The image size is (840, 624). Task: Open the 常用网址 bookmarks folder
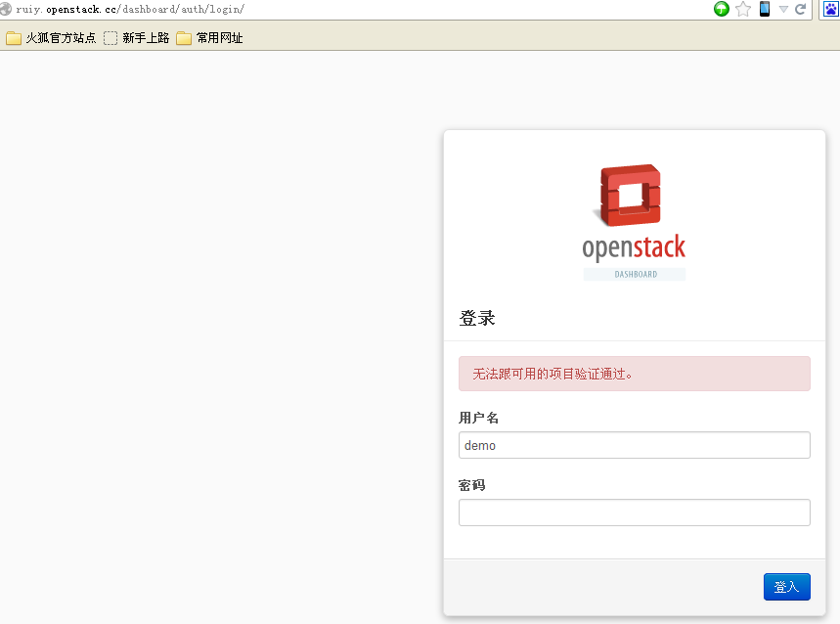click(209, 38)
